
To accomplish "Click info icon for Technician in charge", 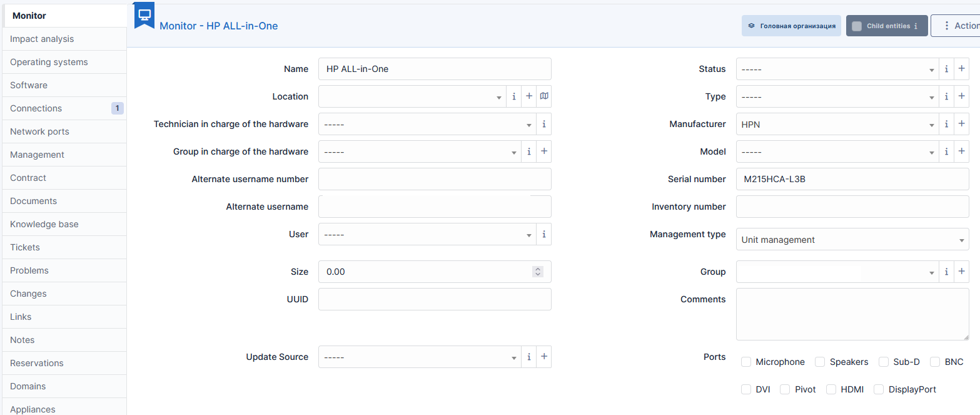I will [x=544, y=124].
